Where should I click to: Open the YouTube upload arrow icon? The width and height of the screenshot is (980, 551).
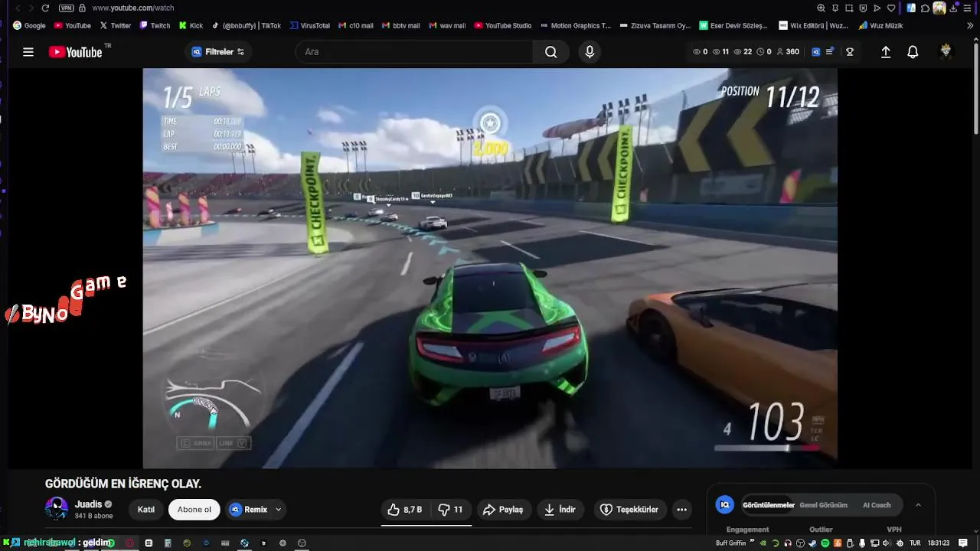click(886, 52)
